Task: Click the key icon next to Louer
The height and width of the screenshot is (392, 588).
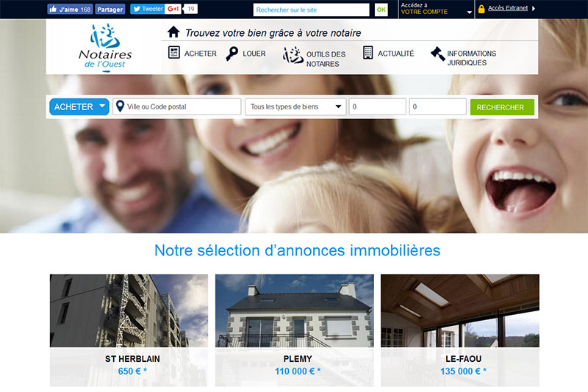Action: 232,54
